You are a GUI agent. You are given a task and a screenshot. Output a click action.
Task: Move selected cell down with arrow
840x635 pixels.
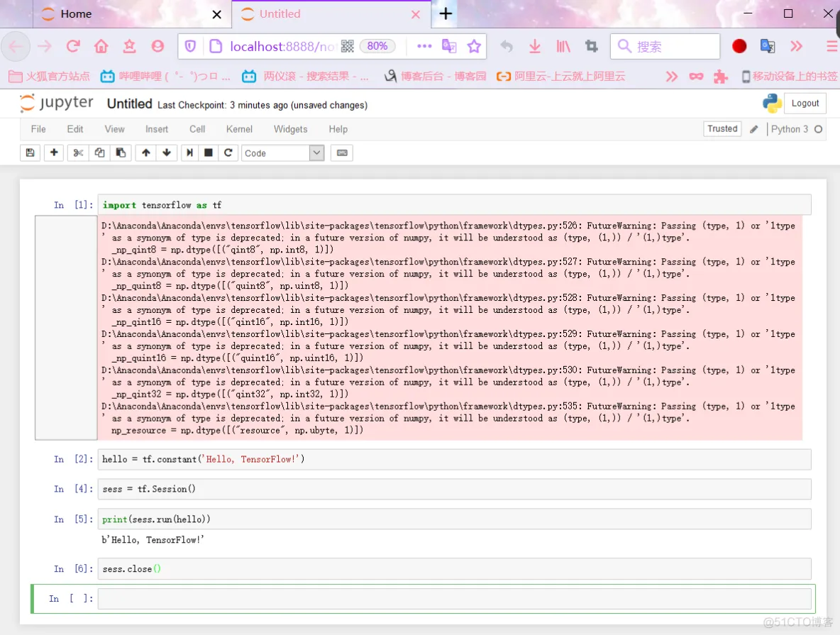tap(167, 153)
